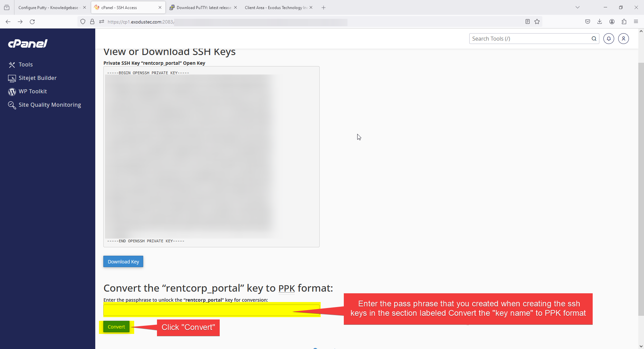The width and height of the screenshot is (644, 349).
Task: Open Firefox reader view icon
Action: coord(527,22)
